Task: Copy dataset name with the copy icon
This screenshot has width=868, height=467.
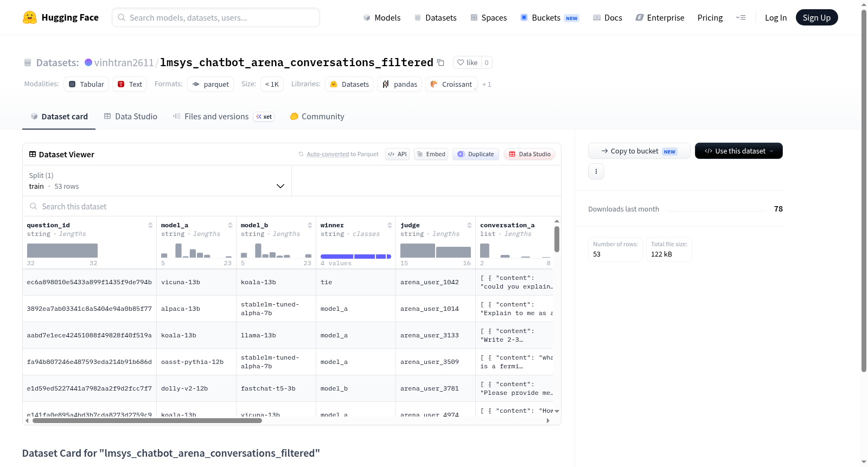Action: [441, 63]
